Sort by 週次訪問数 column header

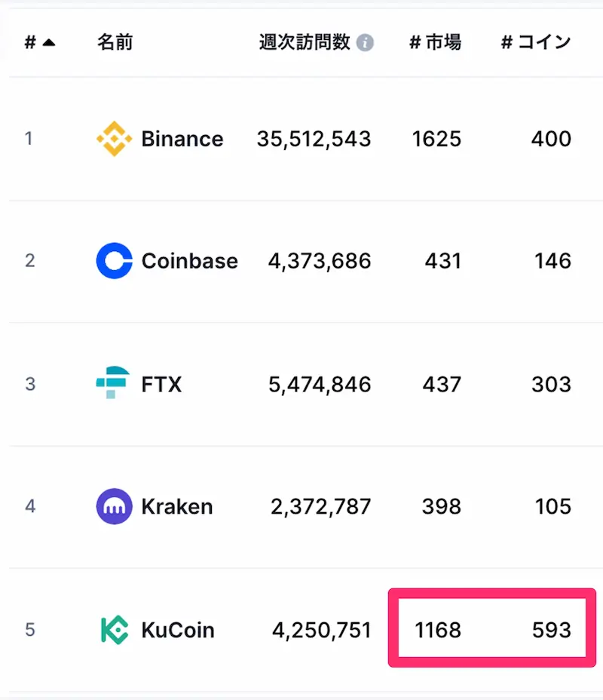click(x=305, y=42)
